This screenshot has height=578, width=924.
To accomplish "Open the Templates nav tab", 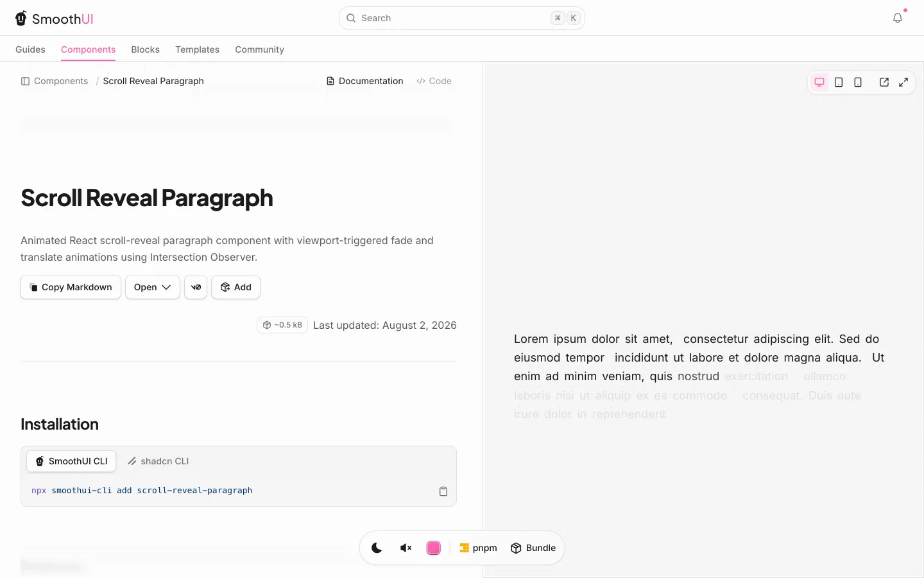I will pos(197,49).
